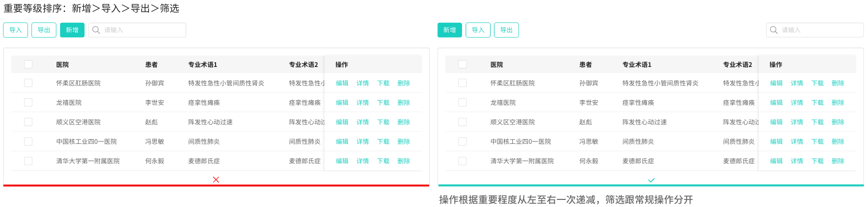Screen dimensions: 868x207
Task: Click 编辑 link for 孙御宾 in left table
Action: (x=342, y=83)
